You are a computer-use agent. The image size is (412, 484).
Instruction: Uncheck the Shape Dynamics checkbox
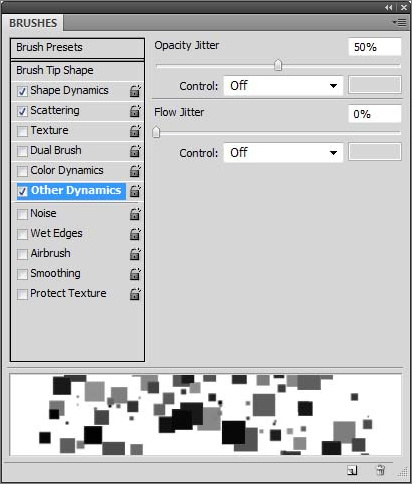[22, 91]
